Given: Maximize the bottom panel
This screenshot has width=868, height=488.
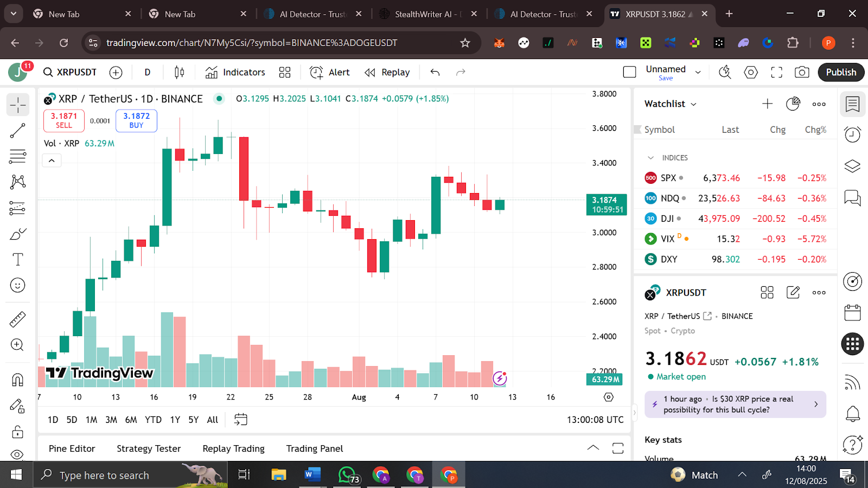Looking at the screenshot, I should tap(618, 448).
